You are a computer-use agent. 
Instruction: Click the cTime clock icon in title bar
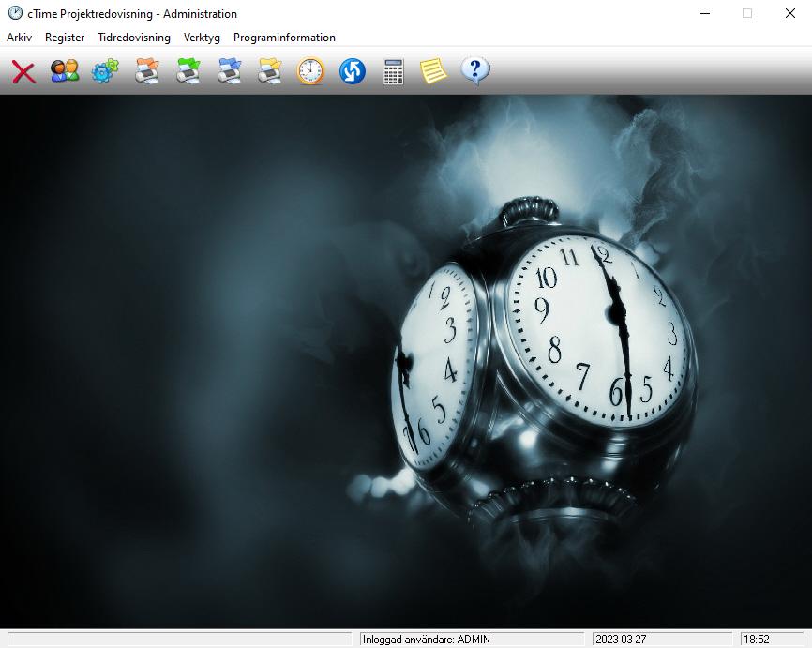pyautogui.click(x=15, y=13)
